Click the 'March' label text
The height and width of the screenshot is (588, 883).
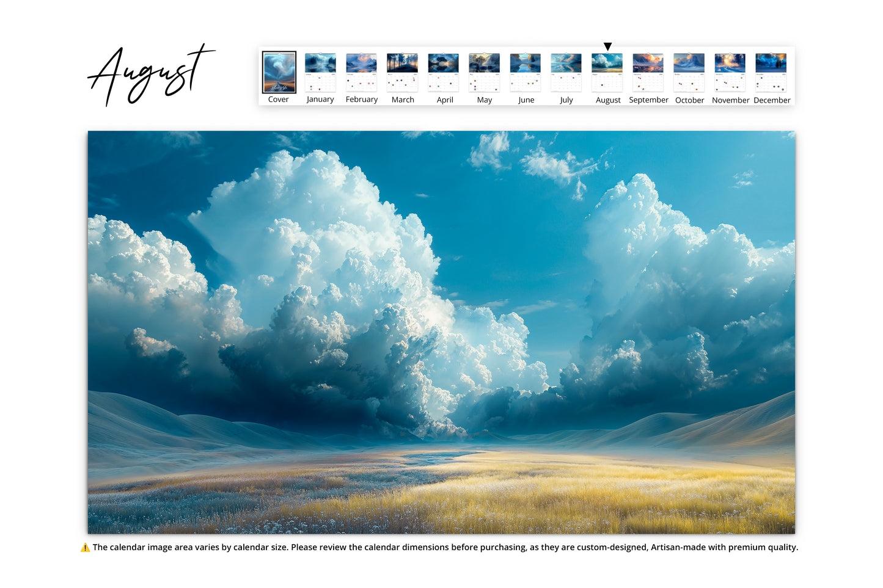(403, 100)
